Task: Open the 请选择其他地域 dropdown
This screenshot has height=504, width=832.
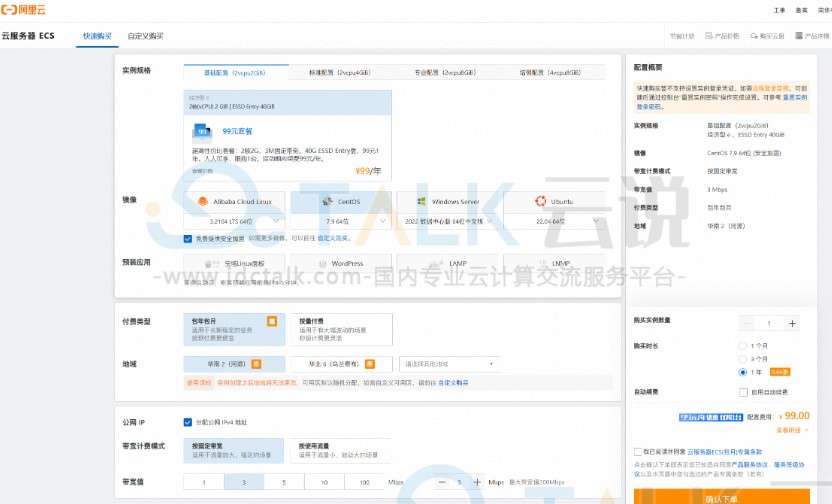Action: click(x=449, y=364)
